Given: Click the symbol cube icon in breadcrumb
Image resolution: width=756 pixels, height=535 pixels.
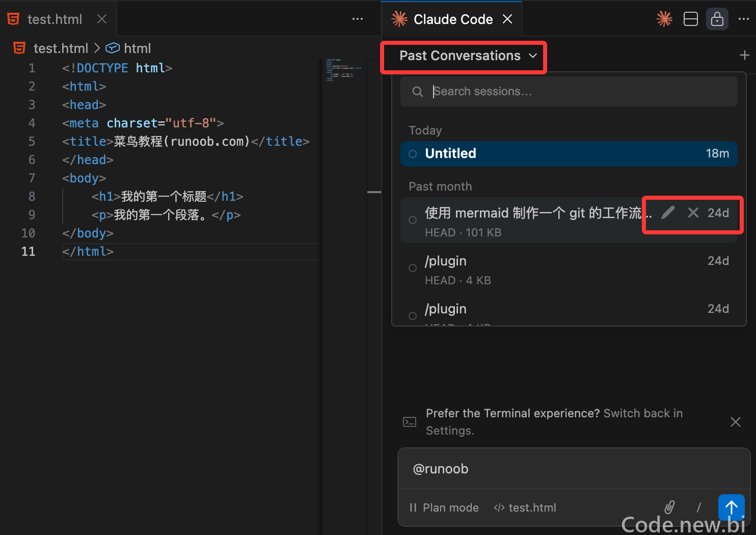Looking at the screenshot, I should (113, 48).
